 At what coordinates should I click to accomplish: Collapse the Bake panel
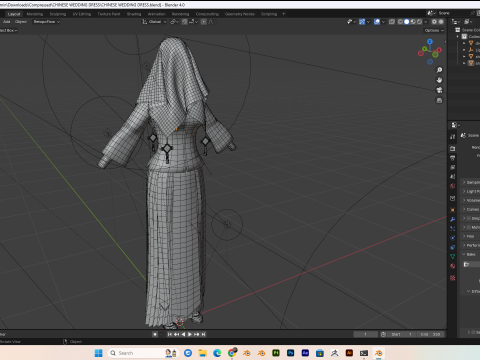coord(470,254)
